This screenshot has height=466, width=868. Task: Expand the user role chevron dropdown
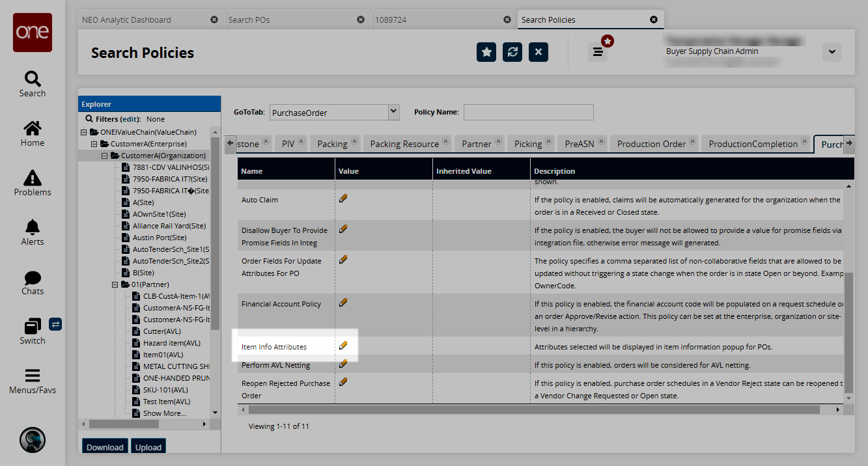coord(832,52)
